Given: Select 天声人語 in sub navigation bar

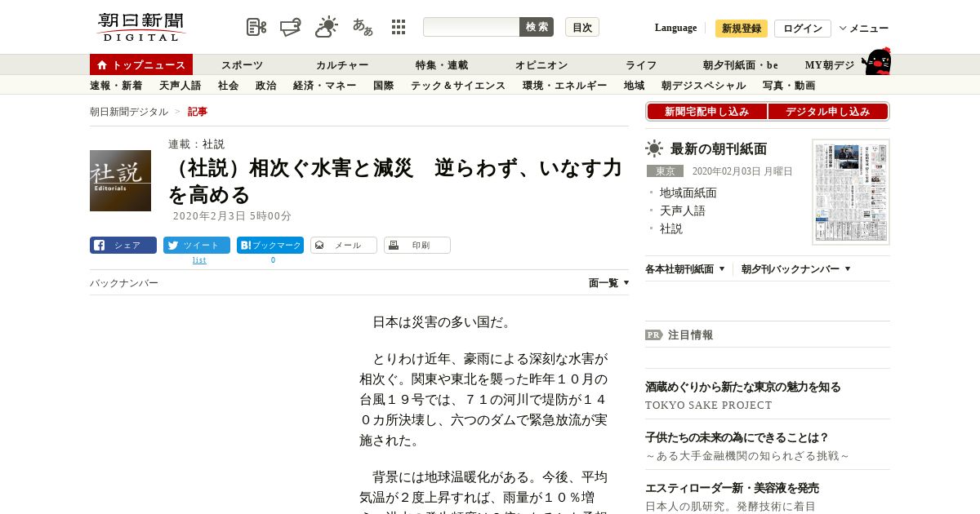Looking at the screenshot, I should point(180,86).
